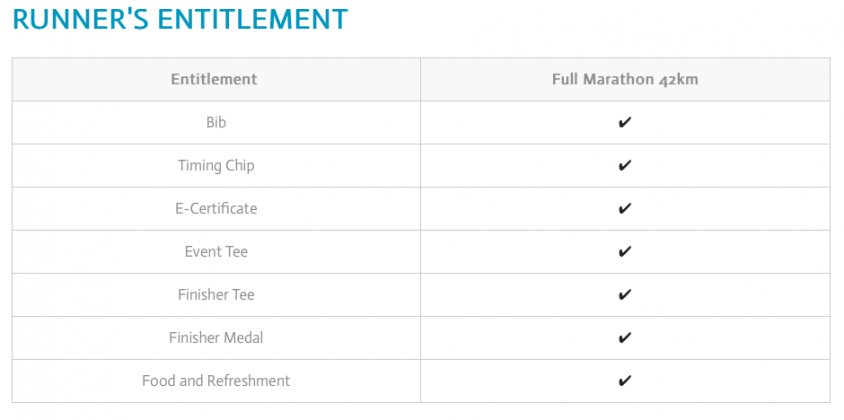
Task: Select the Bib row label
Action: [x=216, y=123]
